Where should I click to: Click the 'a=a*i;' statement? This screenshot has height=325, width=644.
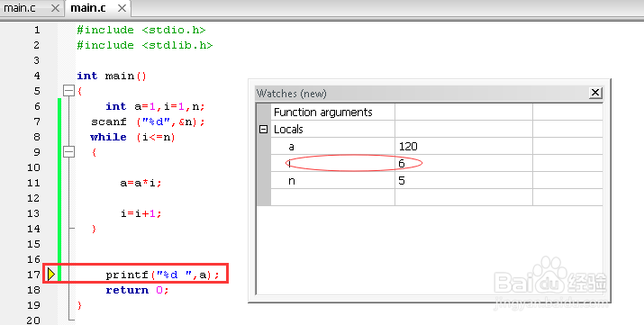pyautogui.click(x=141, y=183)
